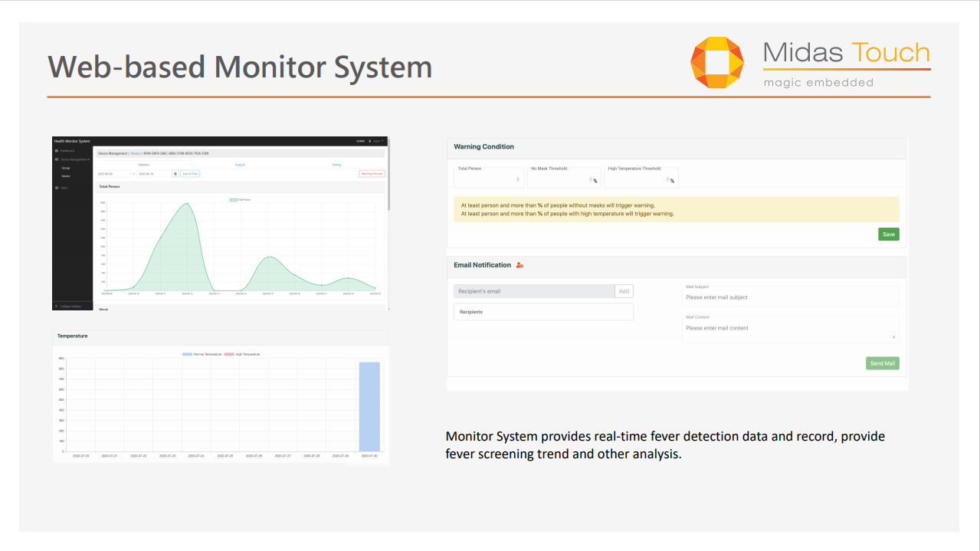Click the Users icon in sidebar
980x551 pixels.
coord(57,188)
